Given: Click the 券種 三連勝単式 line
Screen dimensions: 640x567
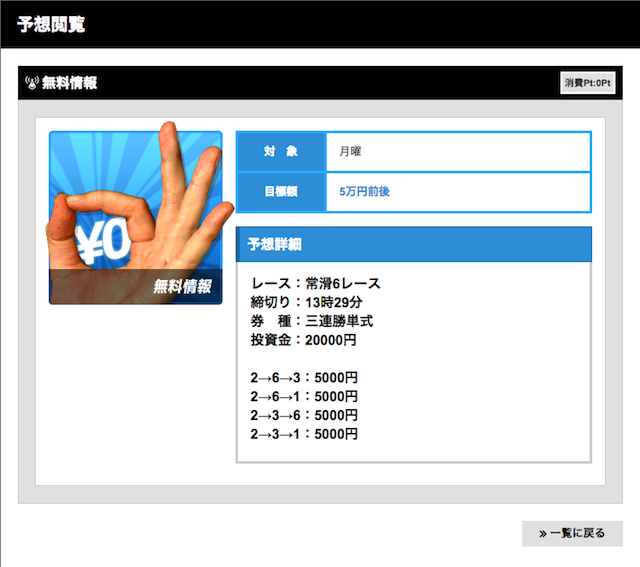Looking at the screenshot, I should tap(311, 321).
